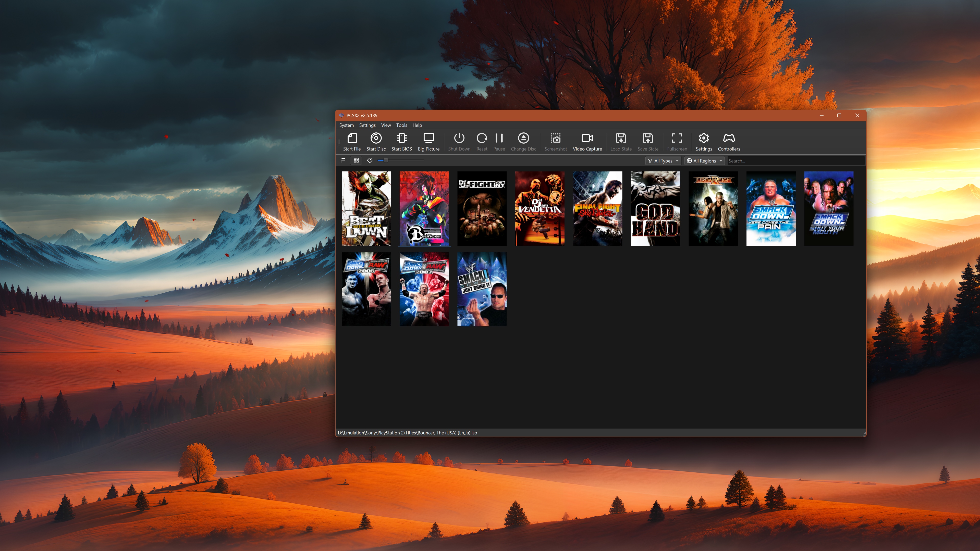
Task: Select God Hand game cover
Action: coord(655,208)
